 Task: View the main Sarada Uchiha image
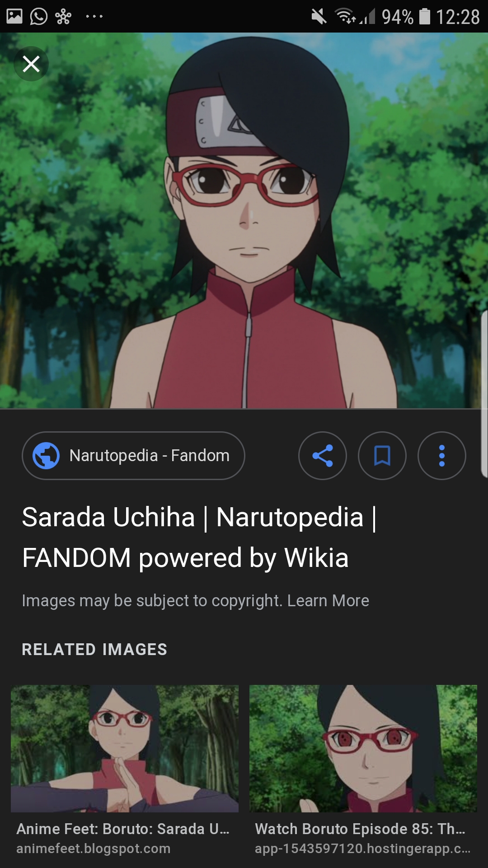coord(244,221)
